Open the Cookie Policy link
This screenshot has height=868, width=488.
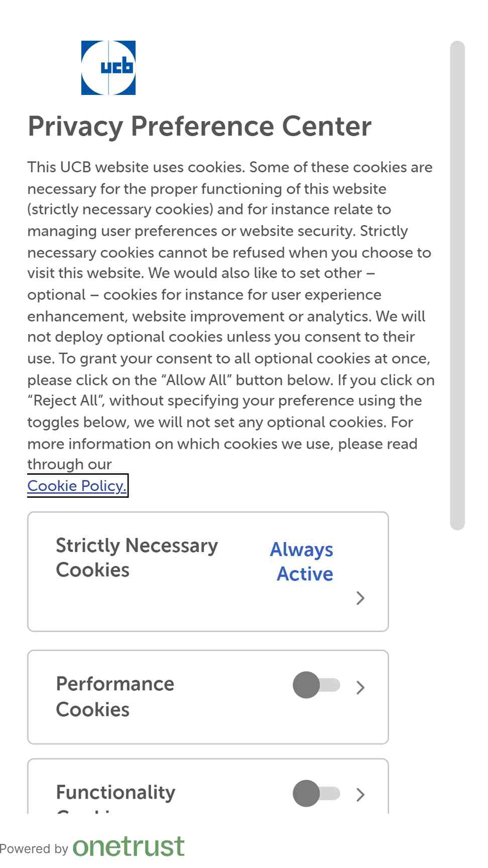(x=77, y=486)
